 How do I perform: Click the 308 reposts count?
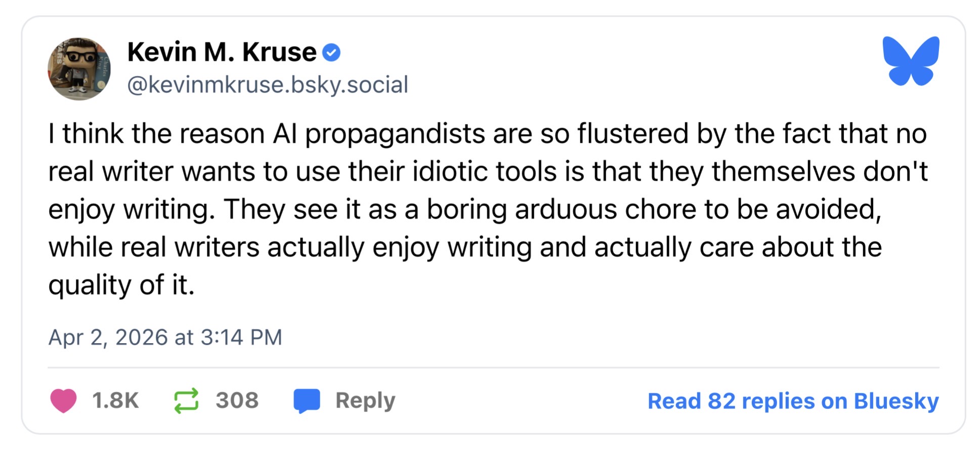237,400
